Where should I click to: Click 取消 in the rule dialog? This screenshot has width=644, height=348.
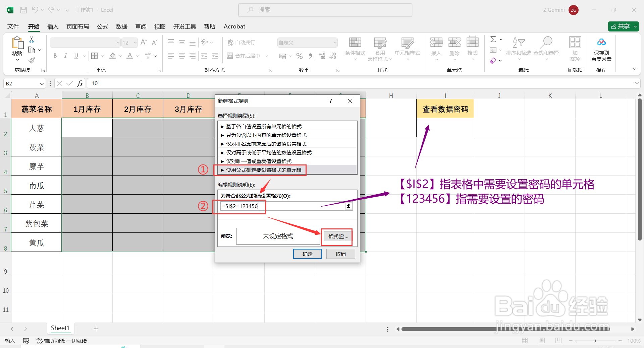point(341,254)
